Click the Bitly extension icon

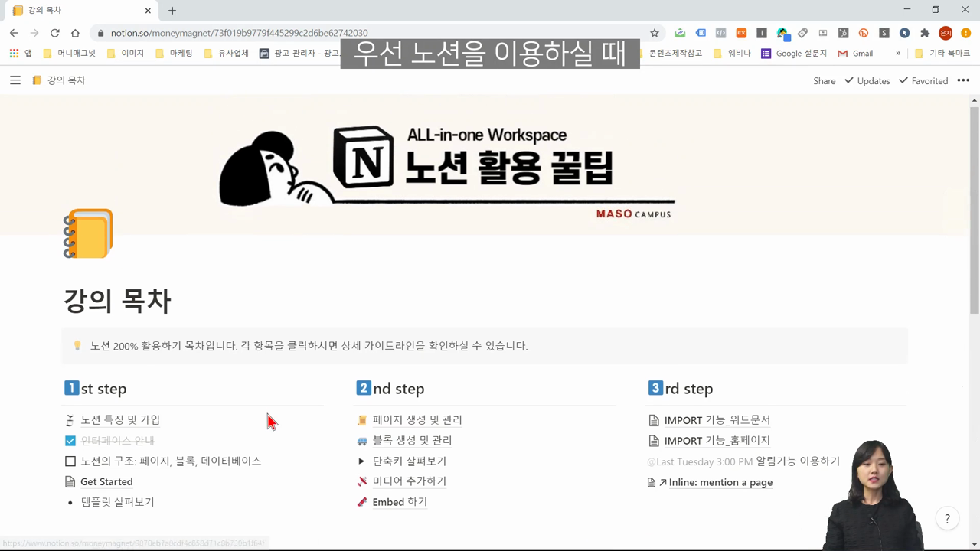coord(864,33)
